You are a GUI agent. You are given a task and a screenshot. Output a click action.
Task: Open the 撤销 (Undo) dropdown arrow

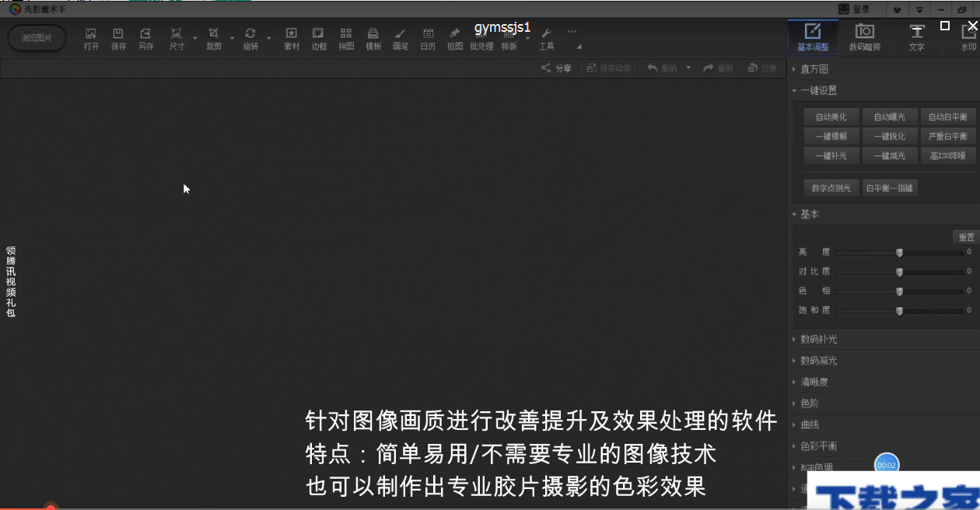coord(687,68)
